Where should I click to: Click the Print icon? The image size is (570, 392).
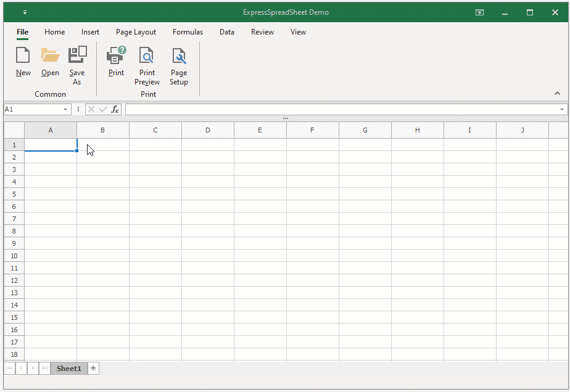pos(117,55)
